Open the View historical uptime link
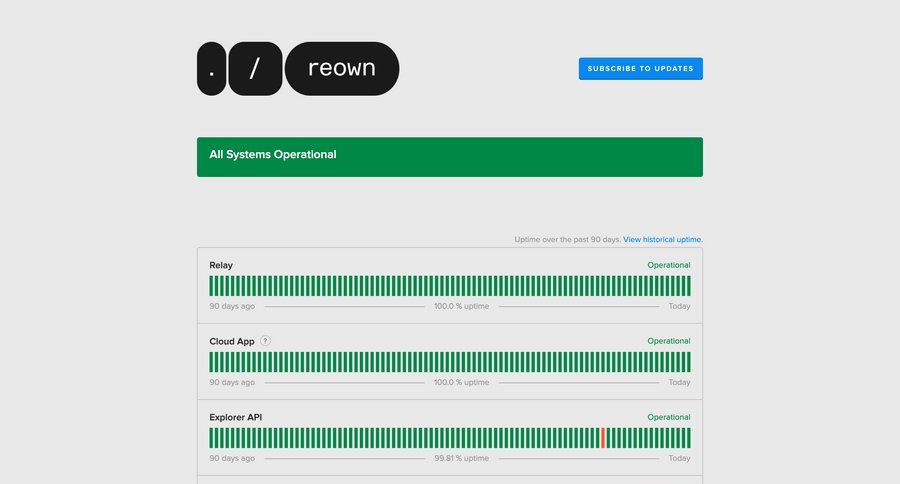 click(662, 240)
